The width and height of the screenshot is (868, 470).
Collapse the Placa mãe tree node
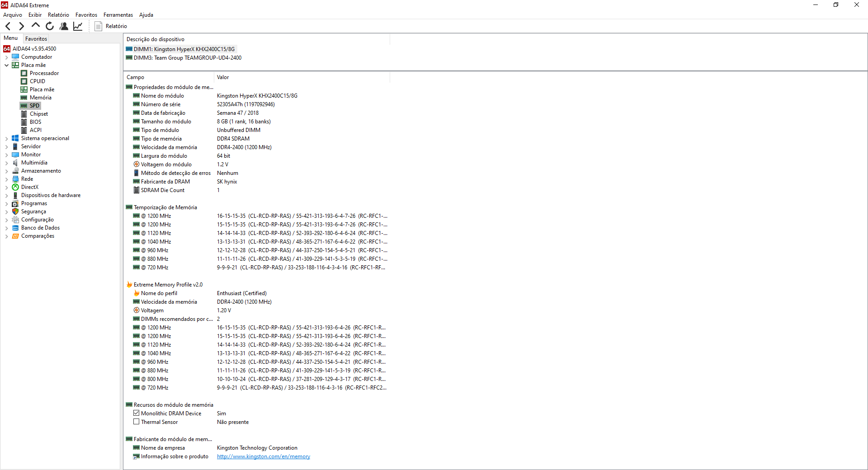pos(6,65)
